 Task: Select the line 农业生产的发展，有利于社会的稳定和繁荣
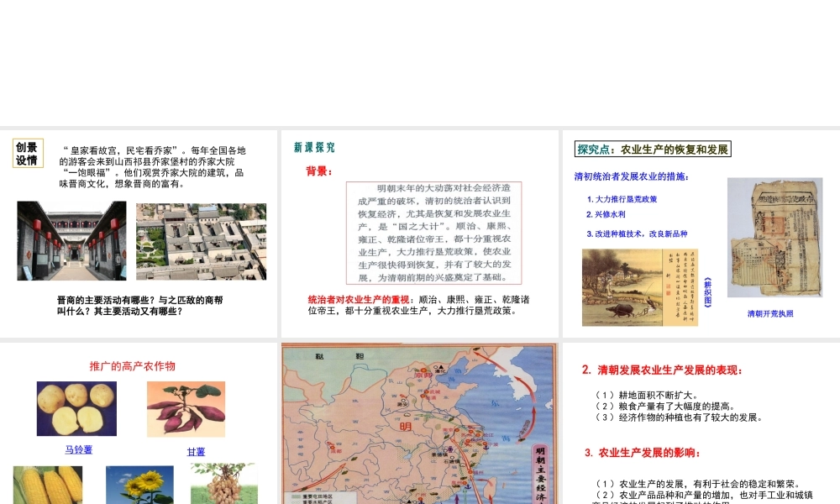(698, 484)
